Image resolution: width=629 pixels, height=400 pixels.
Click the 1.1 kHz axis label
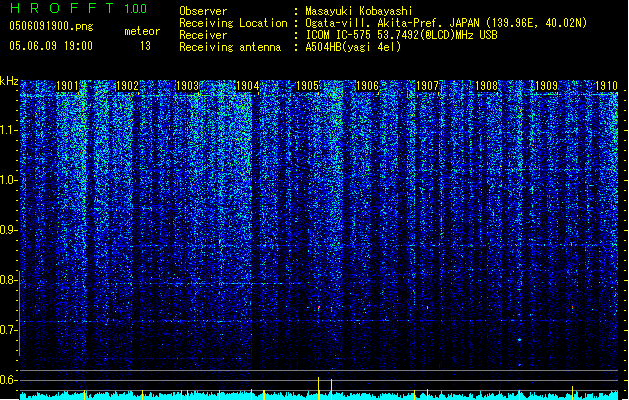click(9, 131)
